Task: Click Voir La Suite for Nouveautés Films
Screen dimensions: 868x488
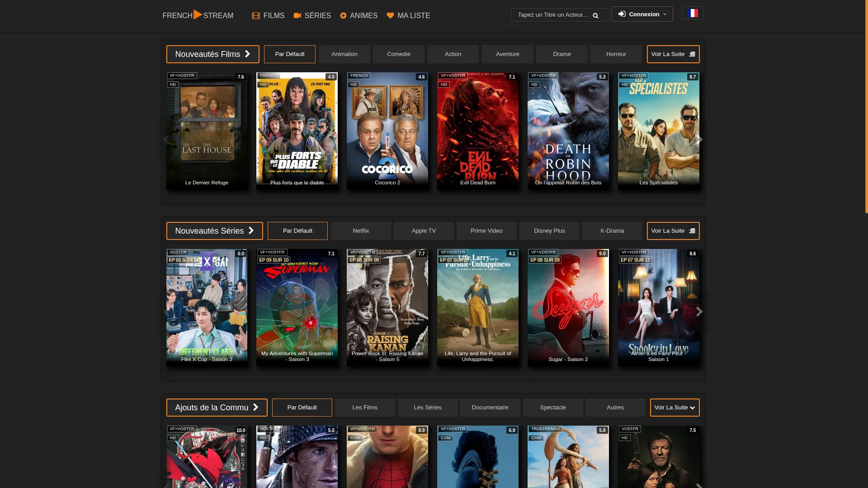Action: point(673,54)
